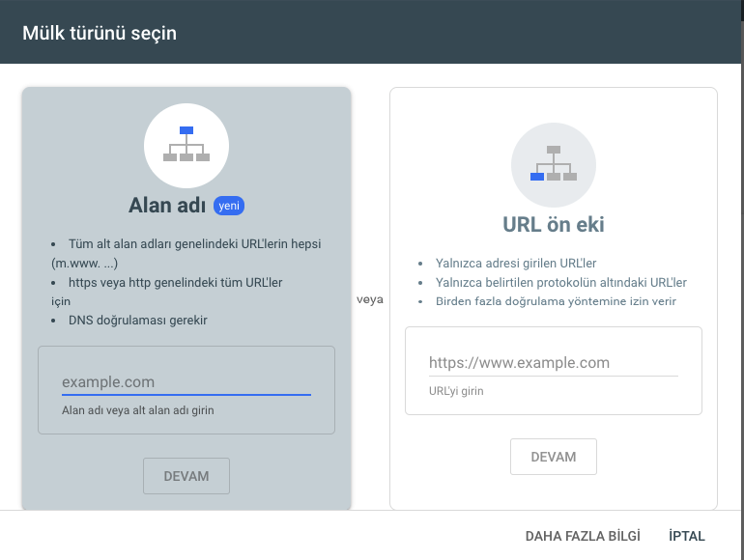
Task: Click the Alan adı domain hierarchy icon
Action: [186, 146]
